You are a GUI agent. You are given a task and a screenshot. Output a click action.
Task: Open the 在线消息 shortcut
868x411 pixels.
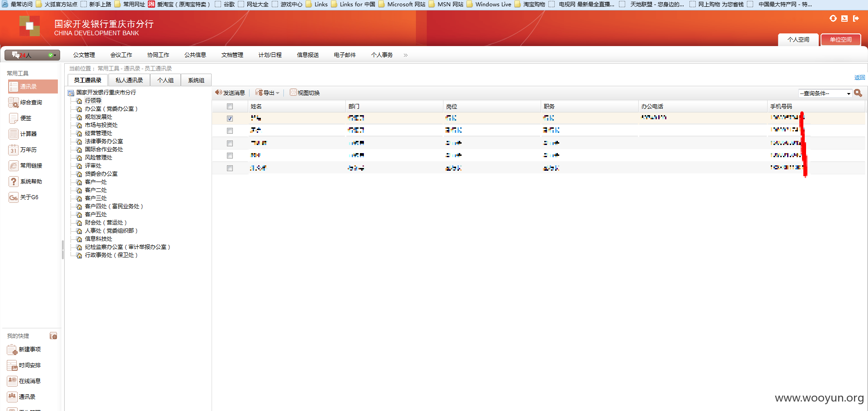(x=24, y=381)
